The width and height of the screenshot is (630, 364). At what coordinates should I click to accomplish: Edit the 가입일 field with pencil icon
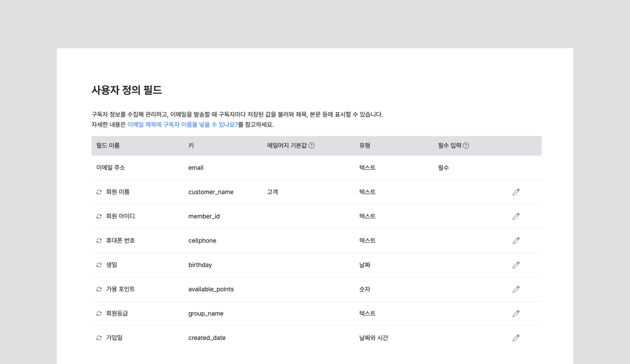(516, 338)
